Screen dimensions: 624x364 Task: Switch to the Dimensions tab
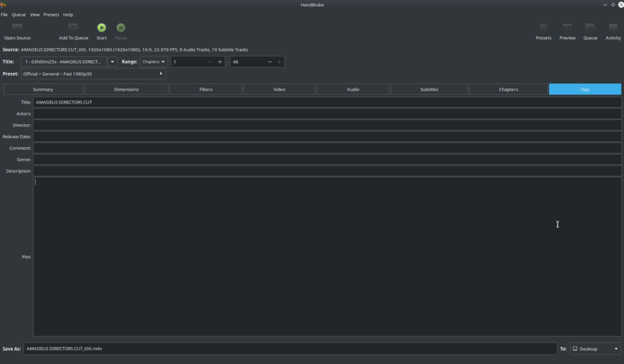click(x=126, y=89)
